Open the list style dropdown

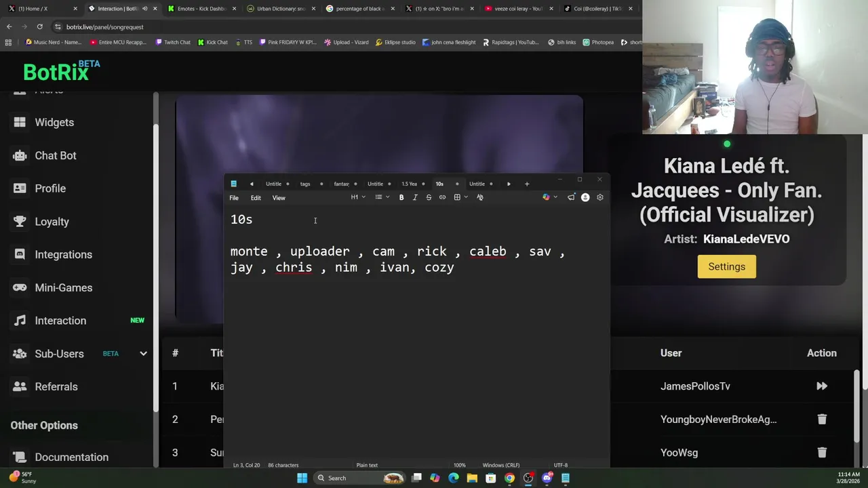point(382,197)
